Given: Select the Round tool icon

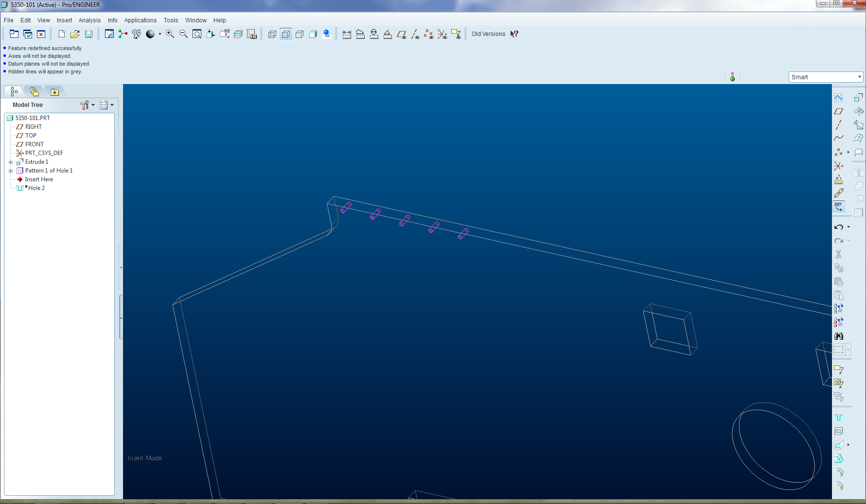Looking at the screenshot, I should click(x=839, y=472).
